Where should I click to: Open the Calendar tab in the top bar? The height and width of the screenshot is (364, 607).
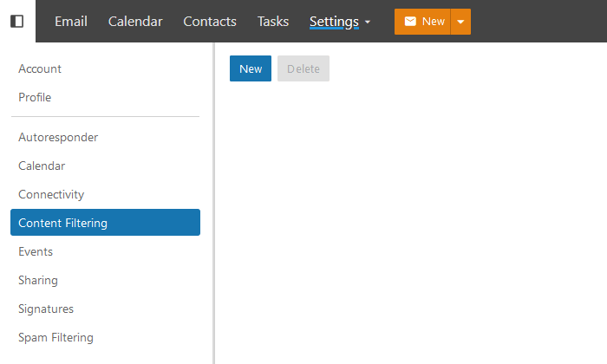point(135,22)
